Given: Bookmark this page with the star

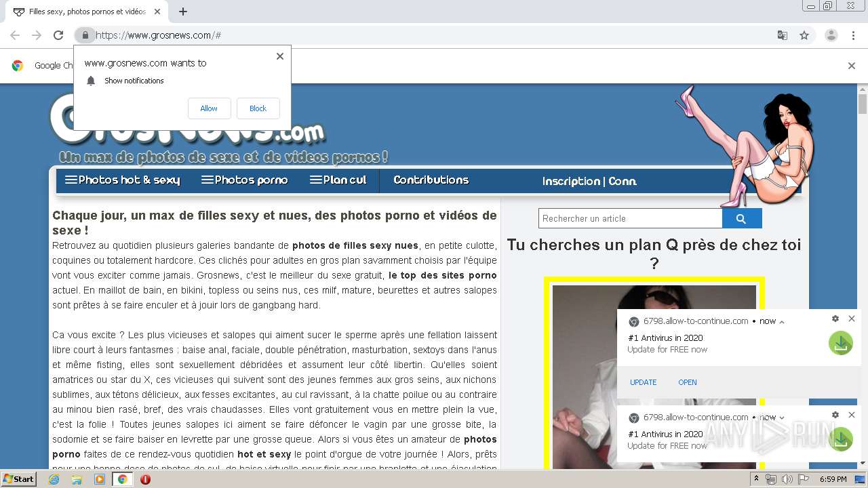Looking at the screenshot, I should coord(804,35).
